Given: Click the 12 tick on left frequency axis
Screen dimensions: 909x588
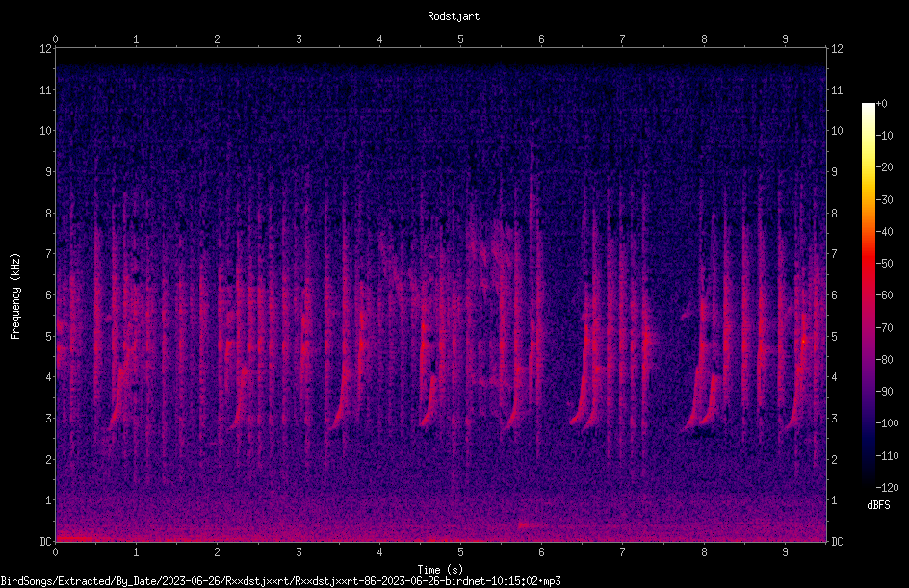Looking at the screenshot, I should pos(46,49).
